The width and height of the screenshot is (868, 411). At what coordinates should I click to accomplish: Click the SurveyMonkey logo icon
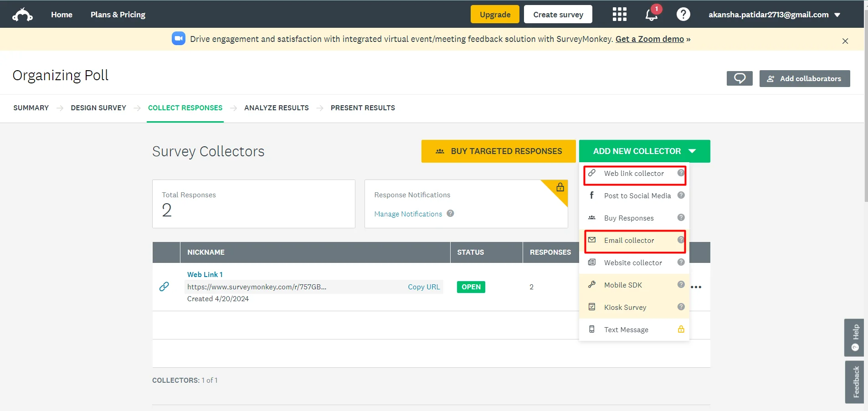tap(22, 15)
